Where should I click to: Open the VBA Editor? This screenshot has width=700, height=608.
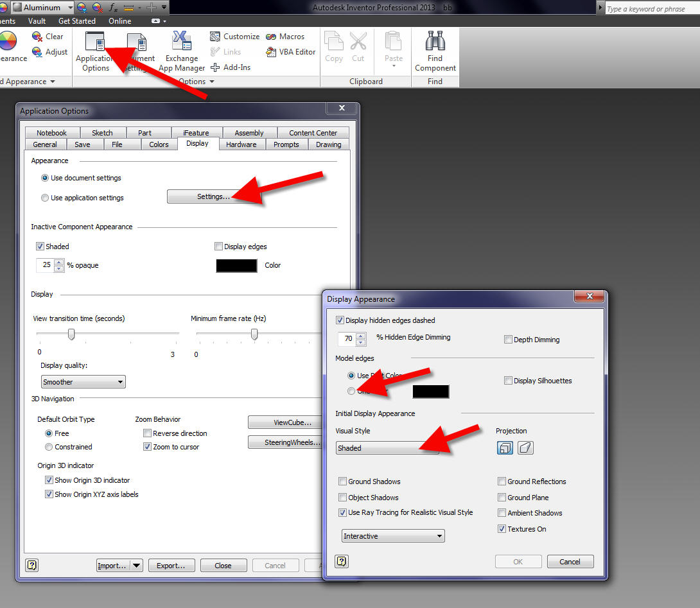(x=291, y=52)
